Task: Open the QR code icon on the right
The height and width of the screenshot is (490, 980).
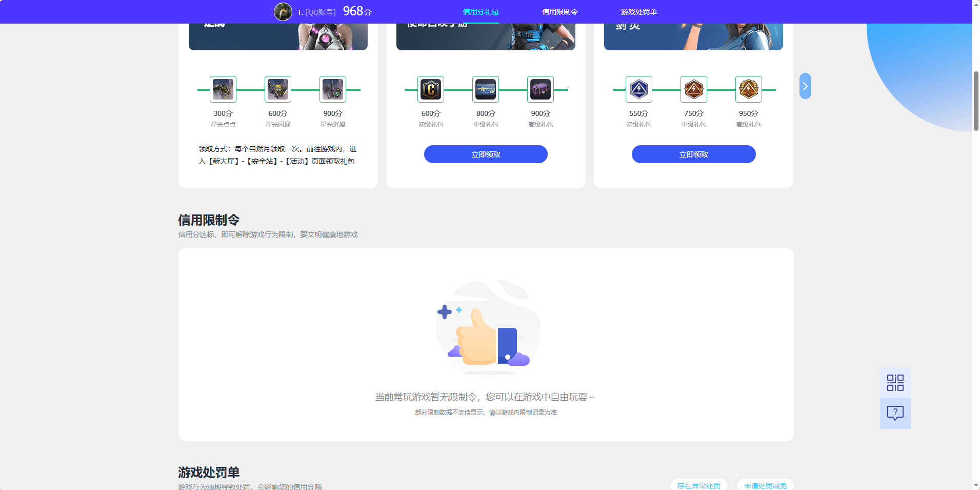Action: click(x=895, y=382)
